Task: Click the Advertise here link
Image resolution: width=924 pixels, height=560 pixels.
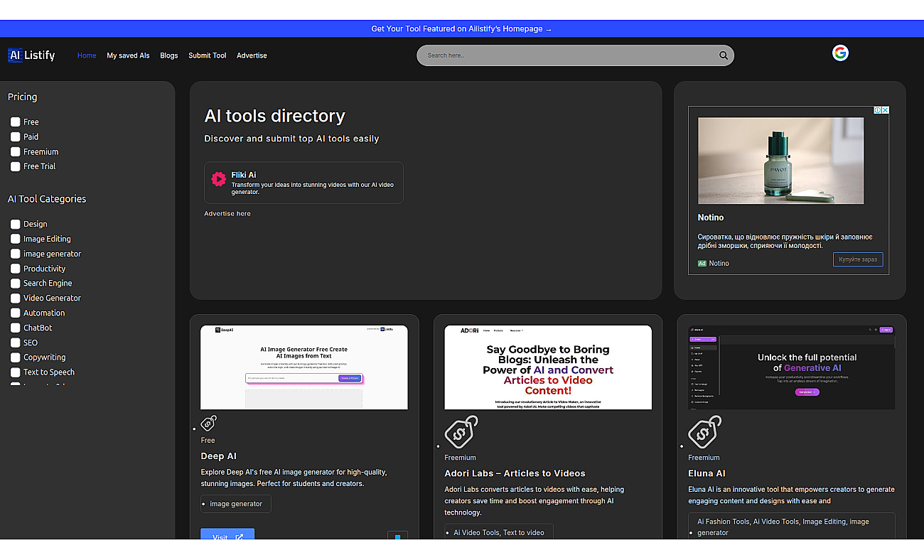Action: point(227,213)
